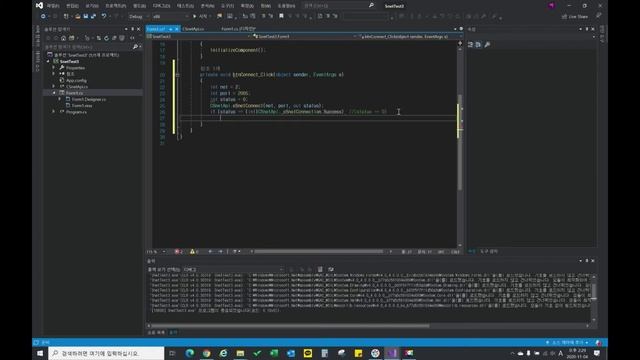Viewport: 640px width, 360px height.
Task: Open KakaoTalk yellow icon on taskbar
Action: tap(308, 353)
